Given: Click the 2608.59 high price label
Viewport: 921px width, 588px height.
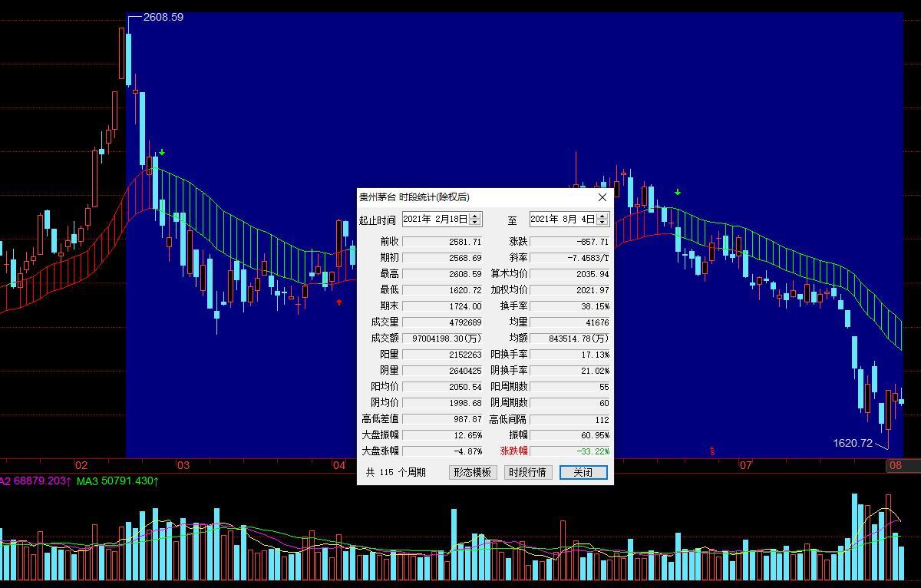Looking at the screenshot, I should point(163,17).
